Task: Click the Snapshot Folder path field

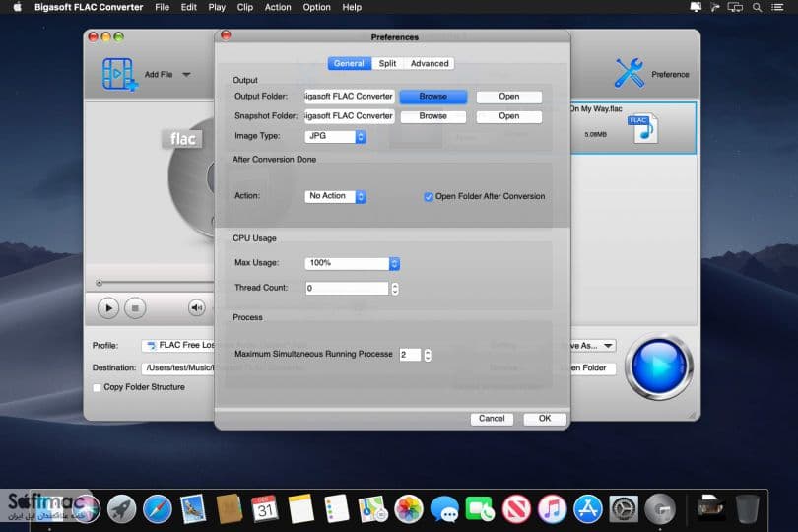Action: click(x=349, y=116)
